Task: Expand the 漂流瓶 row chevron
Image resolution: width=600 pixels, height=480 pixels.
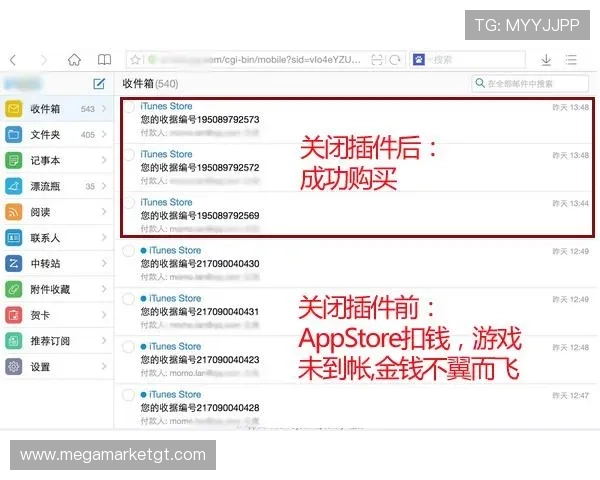Action: click(x=104, y=186)
